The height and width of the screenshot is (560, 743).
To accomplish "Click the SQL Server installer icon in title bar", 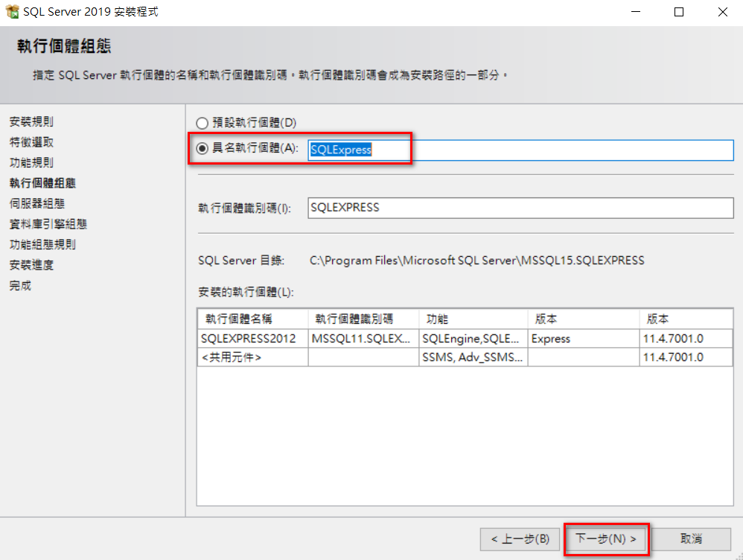I will (x=12, y=11).
